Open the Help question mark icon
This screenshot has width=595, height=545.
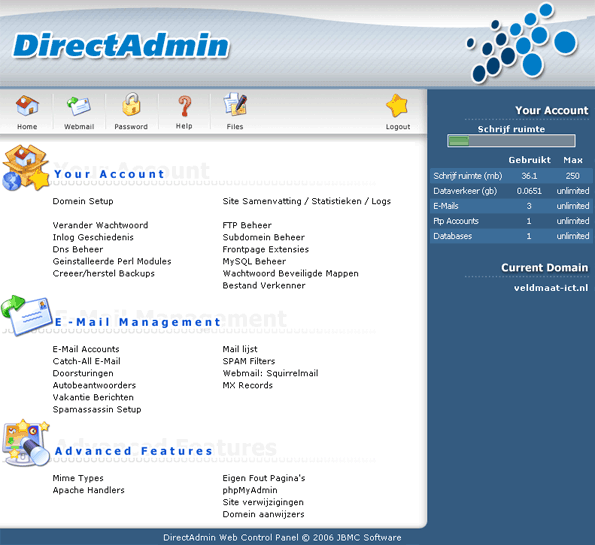coord(184,106)
